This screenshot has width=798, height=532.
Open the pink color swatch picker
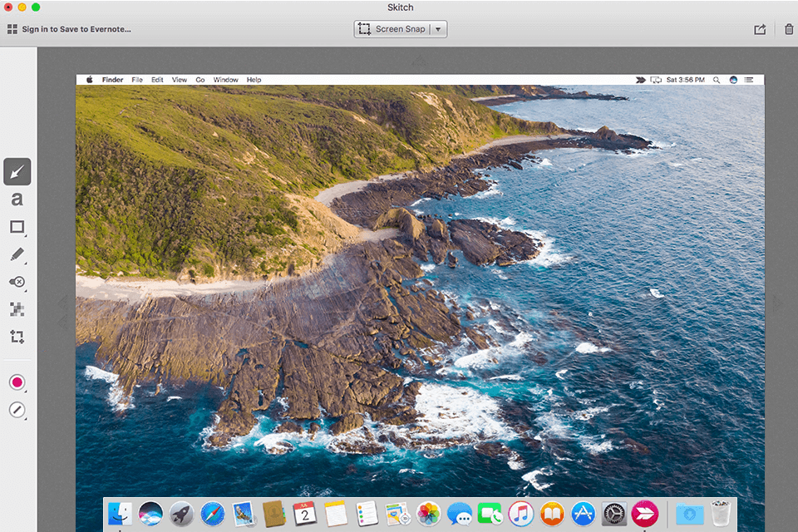[17, 382]
